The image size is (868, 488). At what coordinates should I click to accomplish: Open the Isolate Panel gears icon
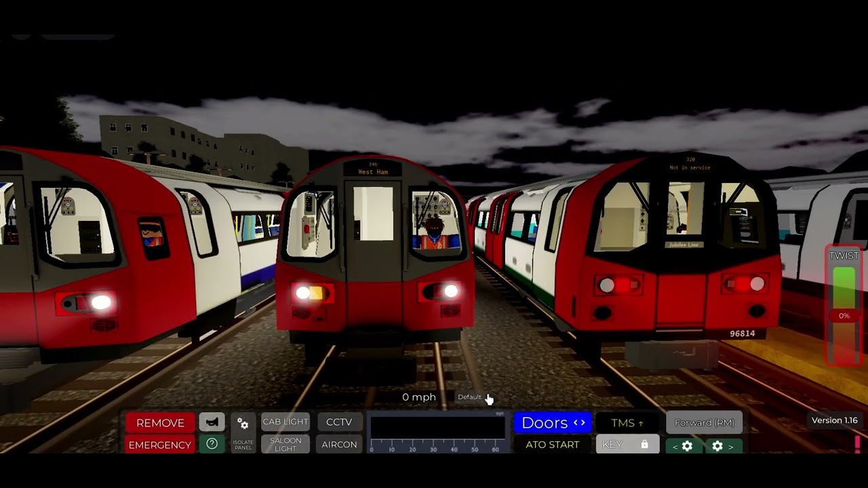[243, 432]
